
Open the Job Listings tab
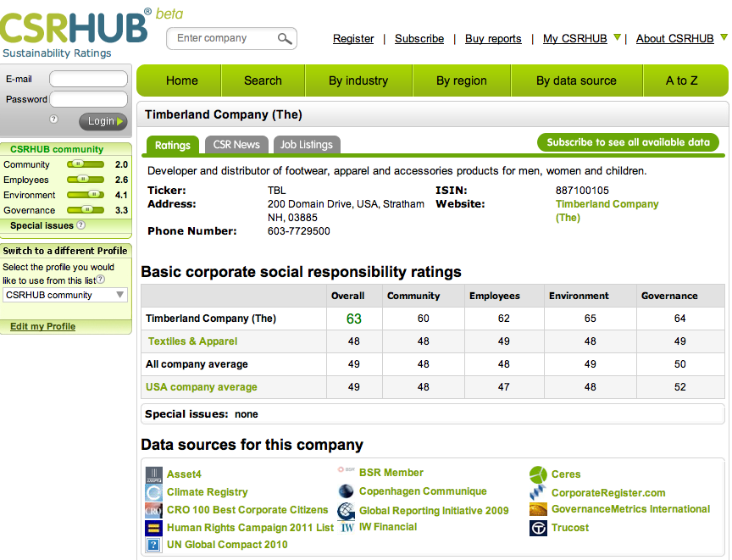coord(306,145)
